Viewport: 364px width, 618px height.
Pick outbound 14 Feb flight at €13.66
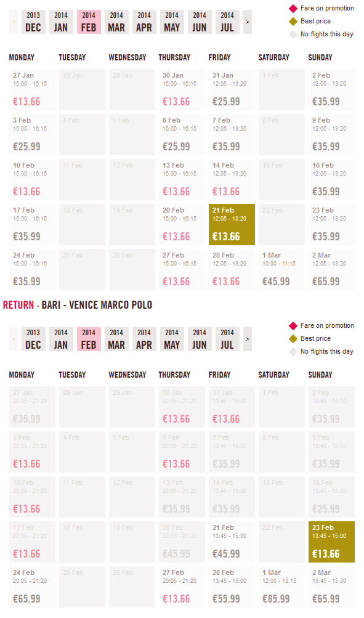[x=232, y=180]
